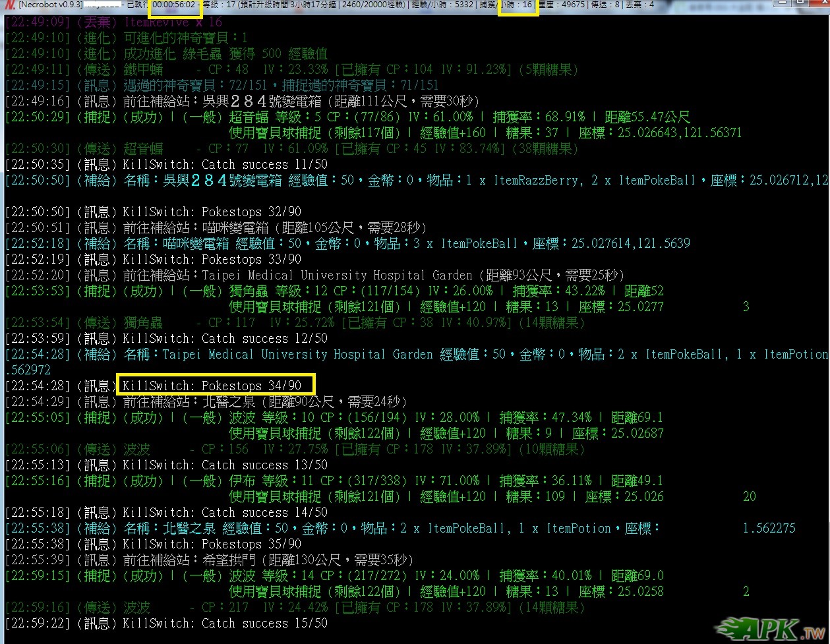Click the 前往補給站:希望拱門 line

pyautogui.click(x=209, y=560)
